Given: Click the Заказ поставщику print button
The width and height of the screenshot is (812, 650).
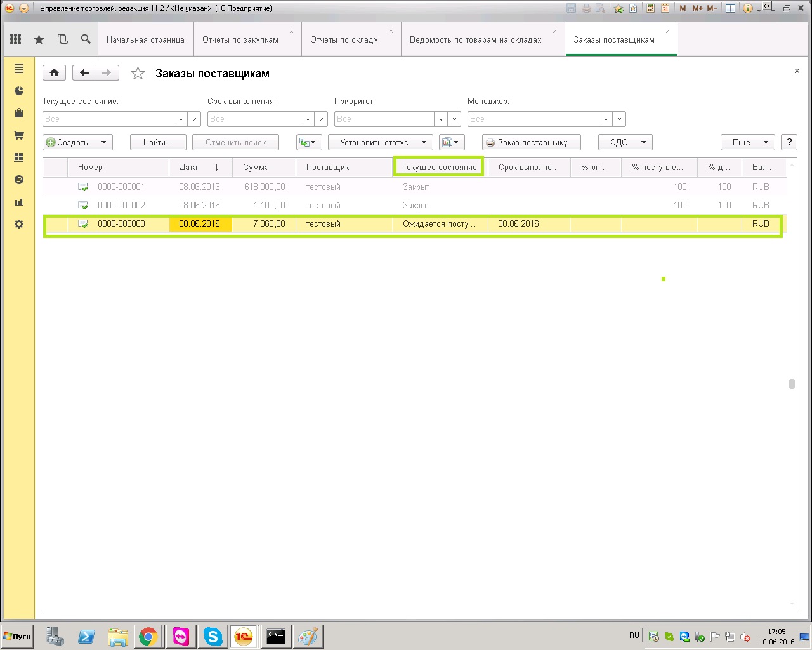Looking at the screenshot, I should 532,142.
